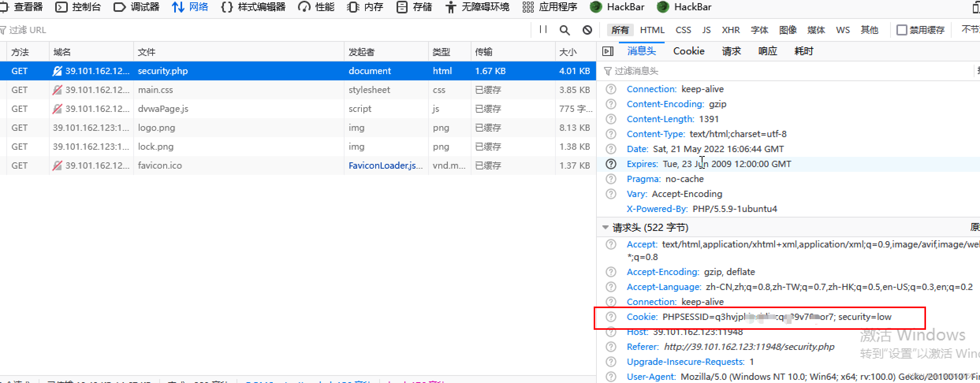Collapse the 请求头 (522 字节) section

coord(606,227)
